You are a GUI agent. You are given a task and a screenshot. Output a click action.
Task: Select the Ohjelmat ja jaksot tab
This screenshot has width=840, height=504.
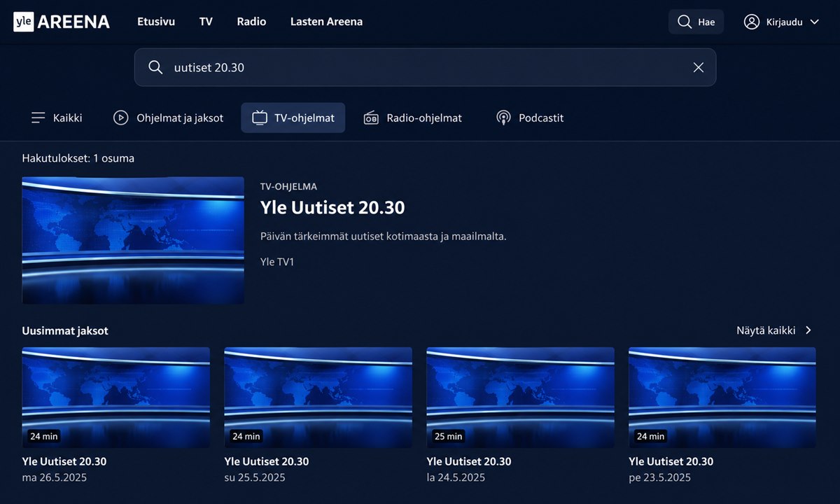click(x=168, y=118)
